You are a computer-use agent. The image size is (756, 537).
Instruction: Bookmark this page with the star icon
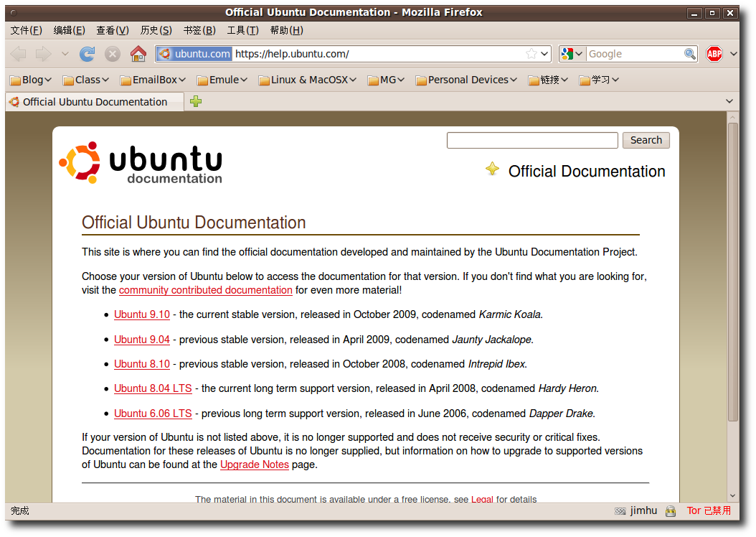coord(531,54)
